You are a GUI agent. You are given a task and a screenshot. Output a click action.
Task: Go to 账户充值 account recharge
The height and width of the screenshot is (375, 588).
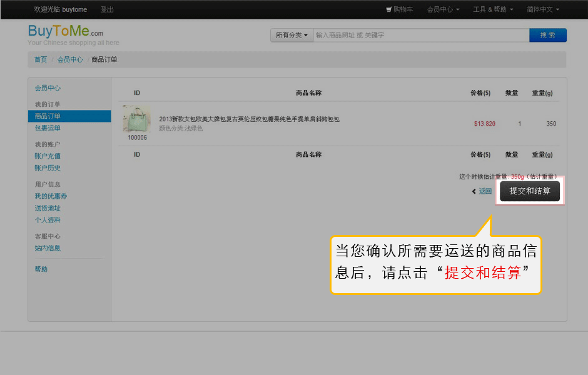48,156
